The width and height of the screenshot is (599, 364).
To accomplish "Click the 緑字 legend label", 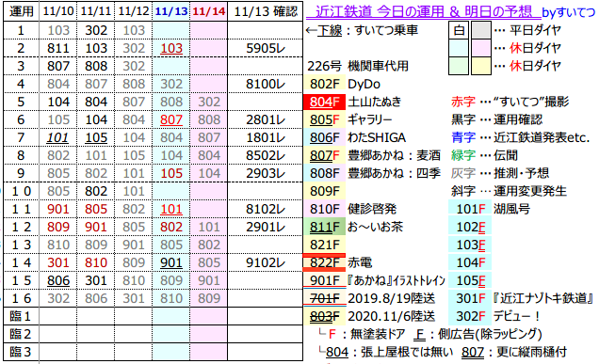I will tap(463, 155).
